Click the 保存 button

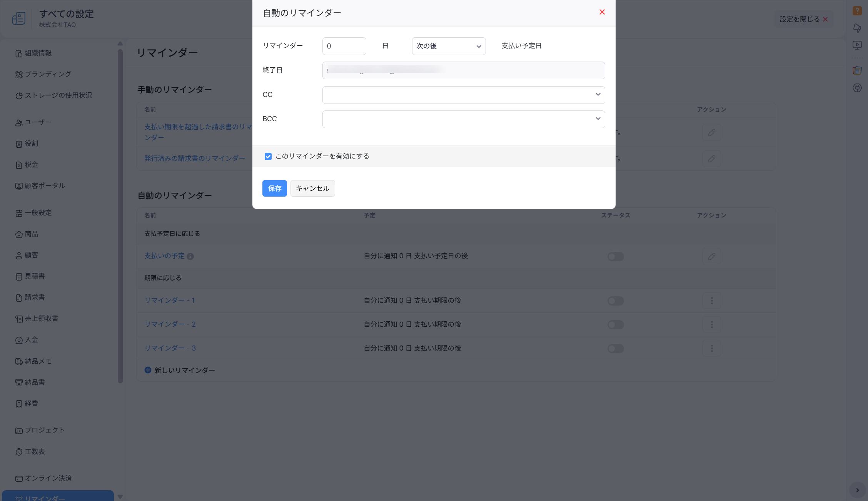(274, 189)
